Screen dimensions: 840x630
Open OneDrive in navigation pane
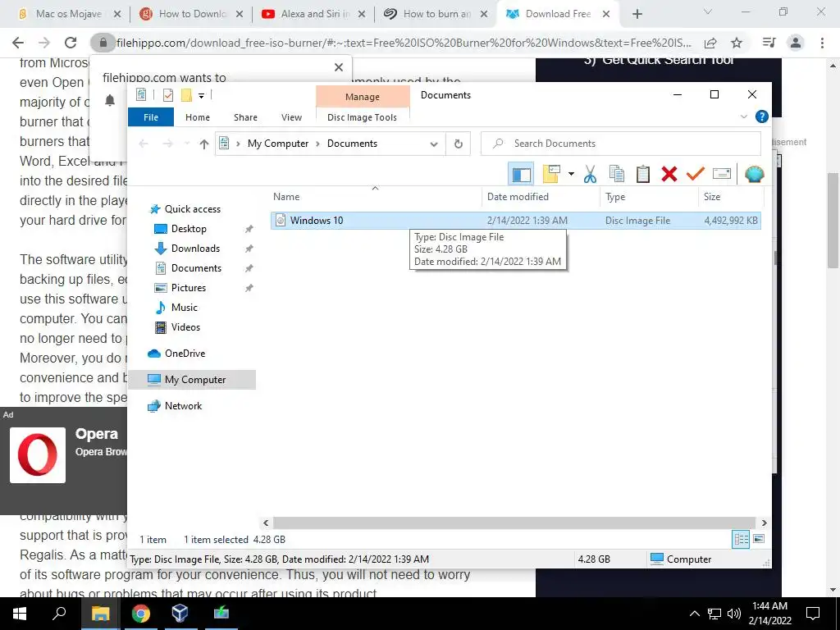click(185, 354)
